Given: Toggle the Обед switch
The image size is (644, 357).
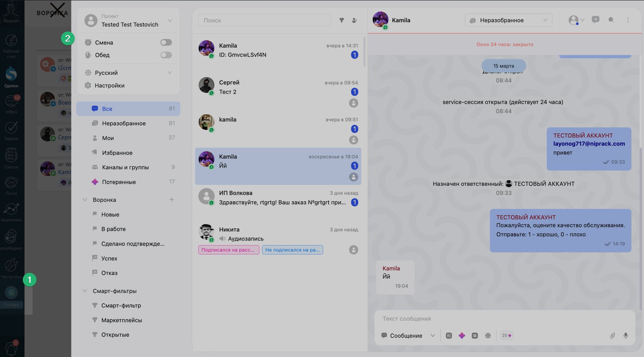Looking at the screenshot, I should coord(166,55).
